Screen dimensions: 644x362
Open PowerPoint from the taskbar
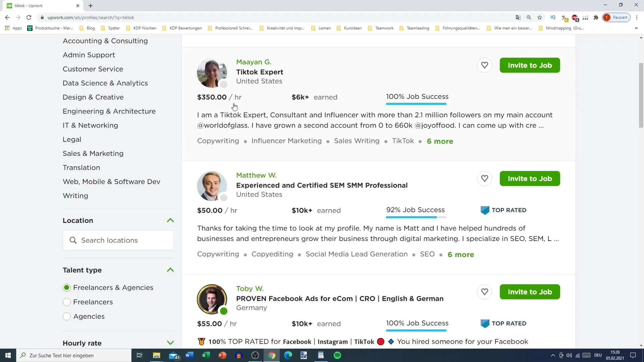[x=222, y=355]
